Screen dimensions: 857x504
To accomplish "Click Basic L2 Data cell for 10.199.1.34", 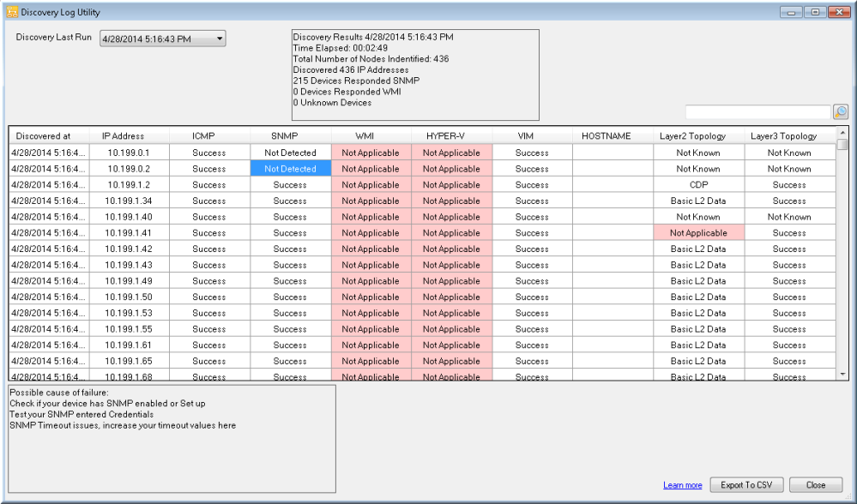I will pyautogui.click(x=698, y=201).
